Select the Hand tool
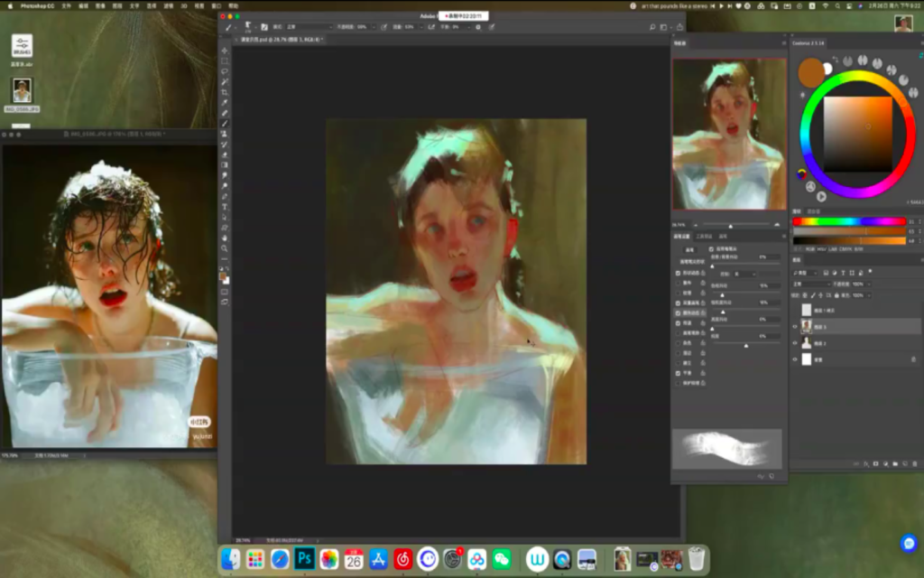 [x=225, y=238]
